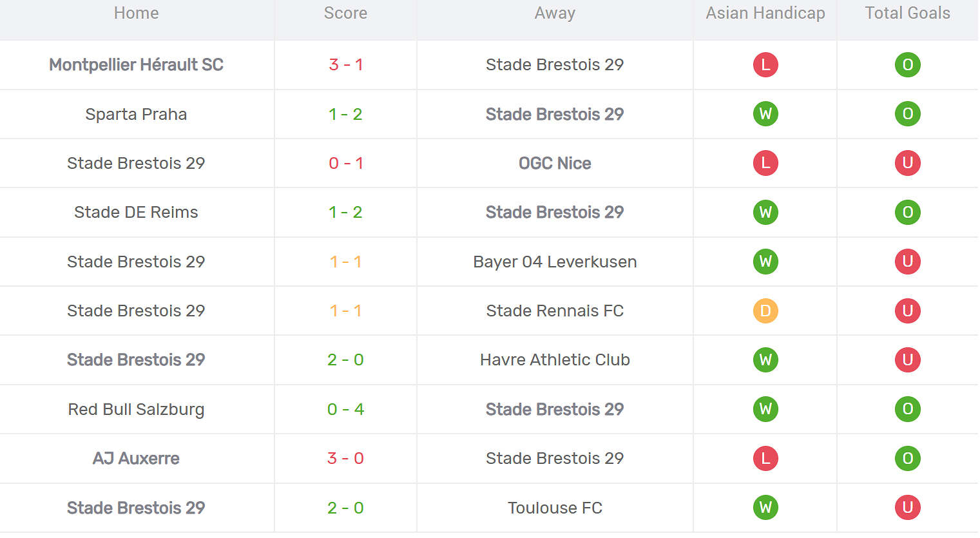The width and height of the screenshot is (980, 538).
Task: Click the red U badge for Bayer 04 Leverkusen match
Action: [907, 262]
